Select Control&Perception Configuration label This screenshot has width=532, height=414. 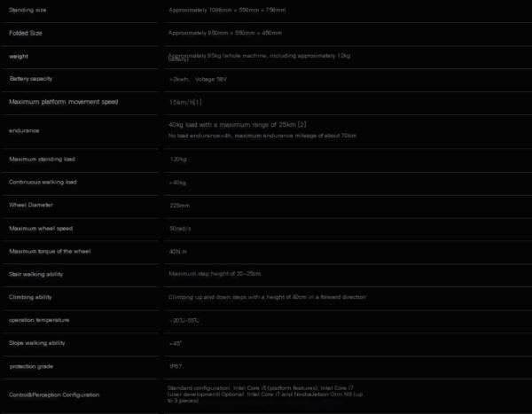(54, 395)
